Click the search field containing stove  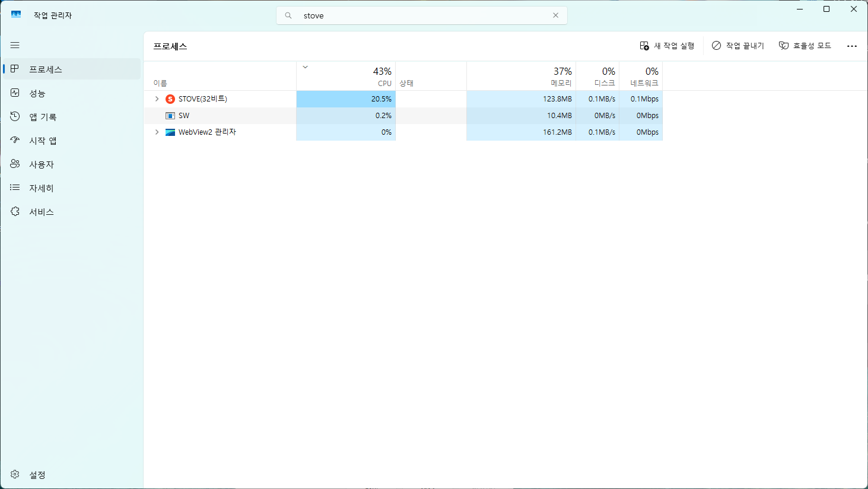[x=415, y=15]
